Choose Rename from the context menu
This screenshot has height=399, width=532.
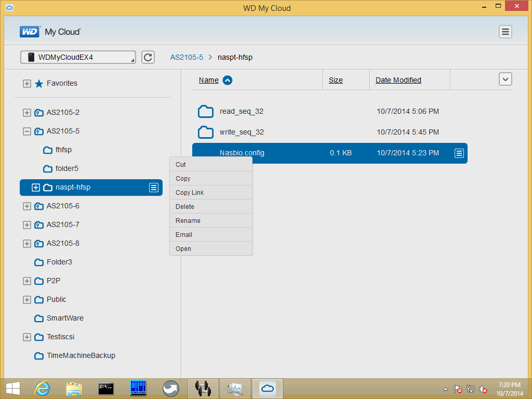211,220
